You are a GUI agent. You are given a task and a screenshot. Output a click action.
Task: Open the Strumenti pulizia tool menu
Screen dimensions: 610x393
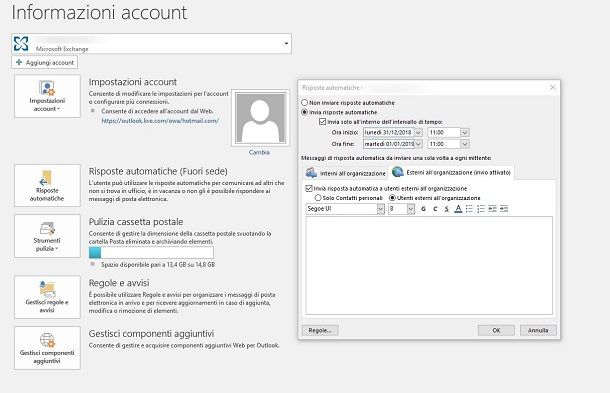coord(47,236)
